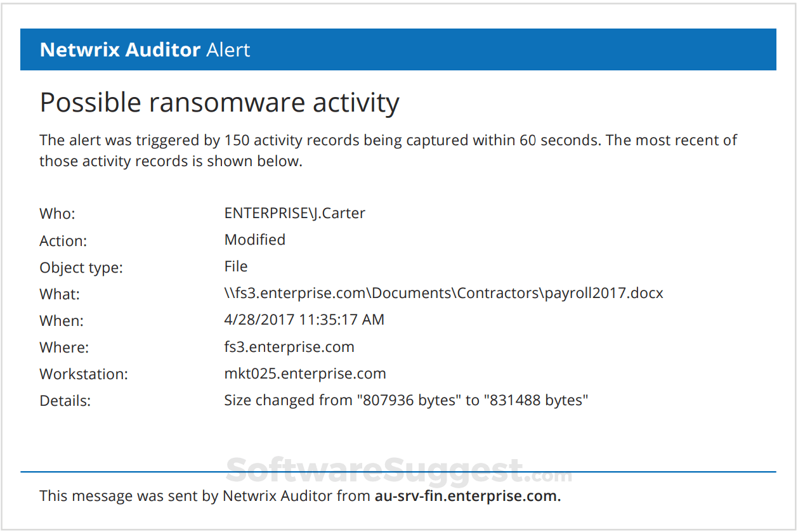Screen dimensions: 798x532
Task: Click the "Object type:" label
Action: coord(81,268)
